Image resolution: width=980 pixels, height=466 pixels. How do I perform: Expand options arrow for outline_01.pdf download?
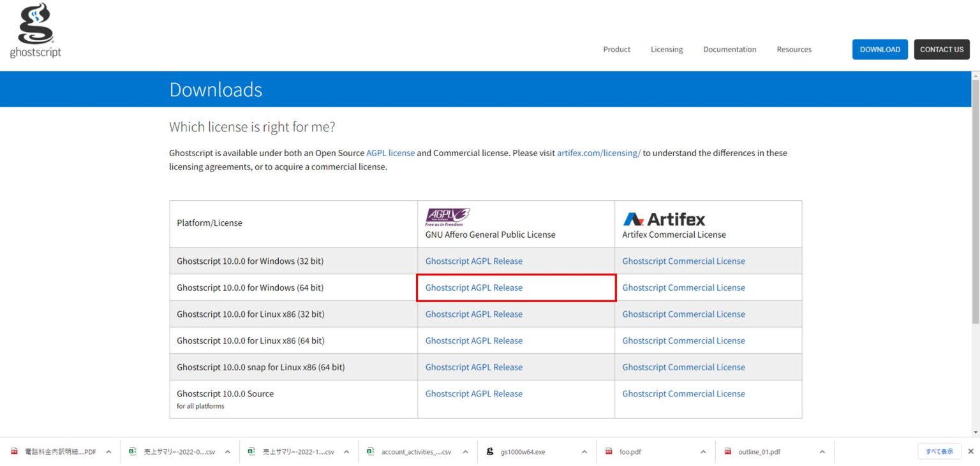[x=822, y=452]
